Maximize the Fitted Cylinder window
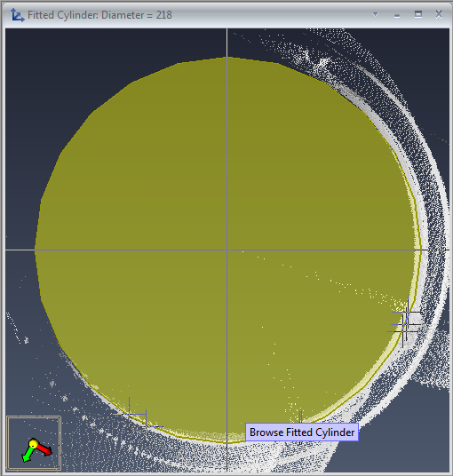The height and width of the screenshot is (476, 453). 418,14
